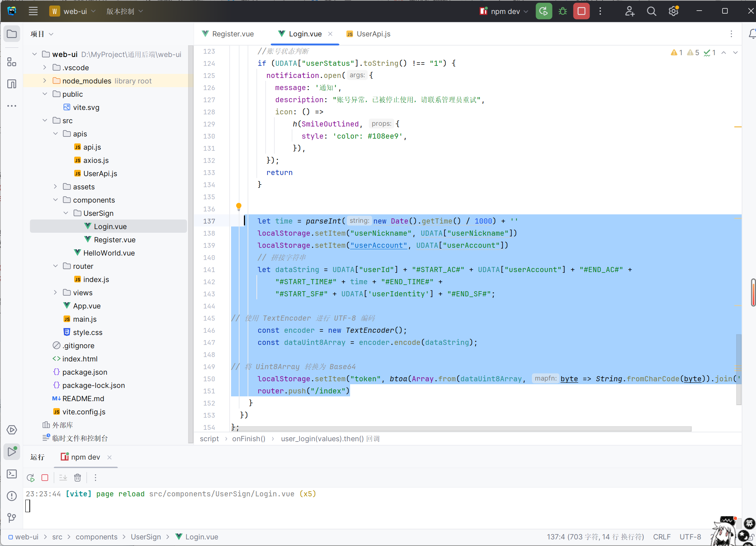Close the Login.vue editor tab
The height and width of the screenshot is (546, 756).
(330, 34)
